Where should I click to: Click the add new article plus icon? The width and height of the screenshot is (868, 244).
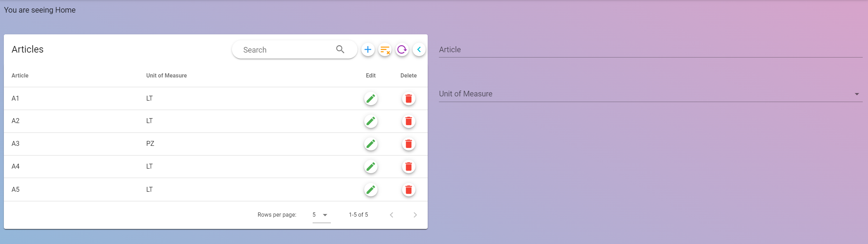tap(368, 50)
